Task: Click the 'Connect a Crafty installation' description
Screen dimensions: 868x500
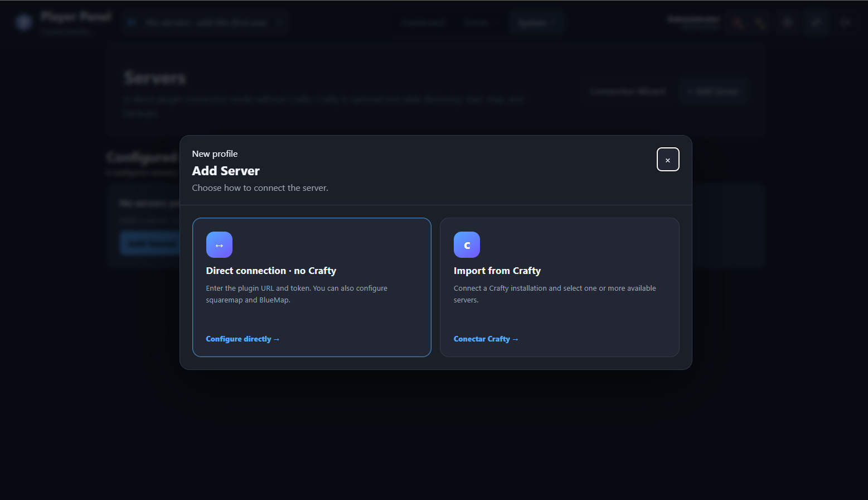Action: [x=555, y=294]
